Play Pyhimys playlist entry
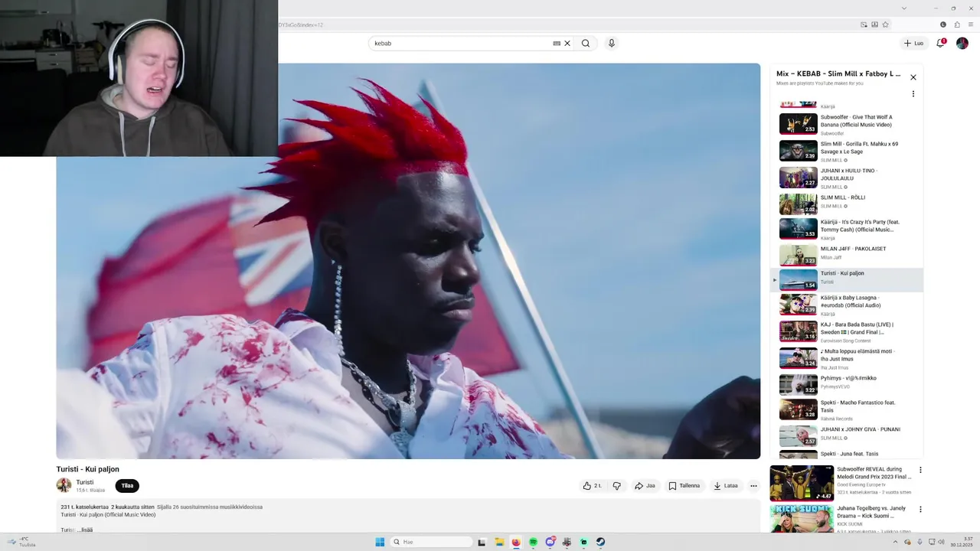The image size is (980, 551). coord(847,384)
